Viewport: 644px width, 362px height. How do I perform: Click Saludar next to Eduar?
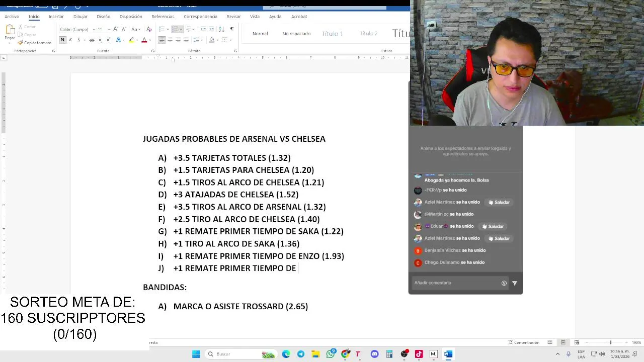[492, 226]
